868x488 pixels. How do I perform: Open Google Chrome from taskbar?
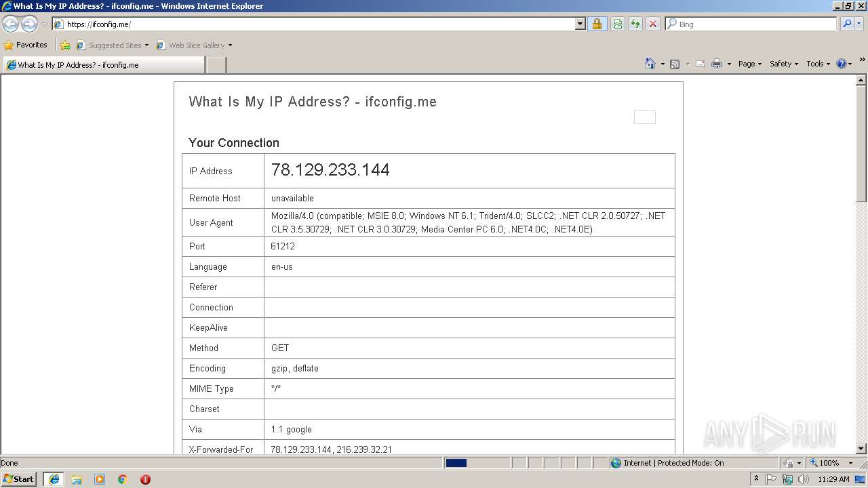click(x=122, y=479)
